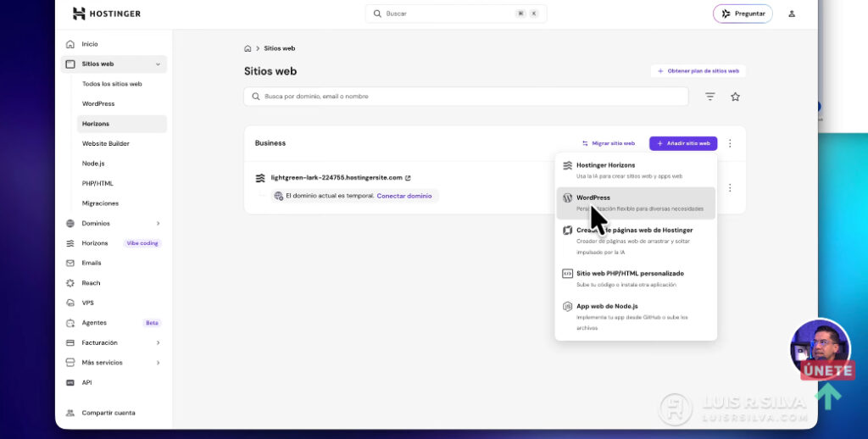Click the Facturación card icon
The width and height of the screenshot is (868, 439).
[70, 343]
